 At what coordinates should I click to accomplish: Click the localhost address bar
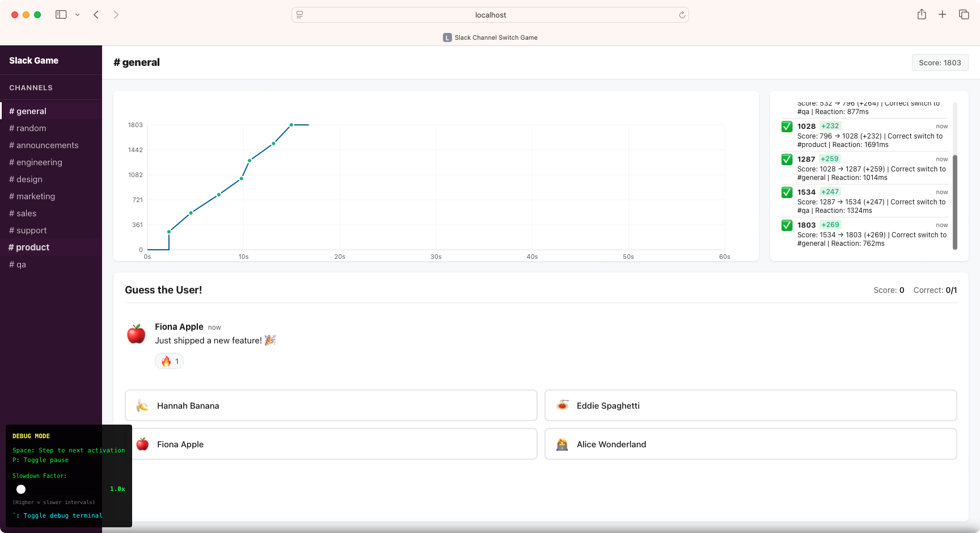tap(490, 15)
